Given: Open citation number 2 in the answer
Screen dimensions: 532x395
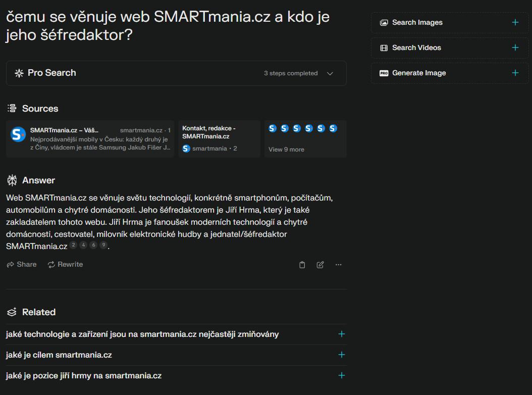Looking at the screenshot, I should 73,245.
